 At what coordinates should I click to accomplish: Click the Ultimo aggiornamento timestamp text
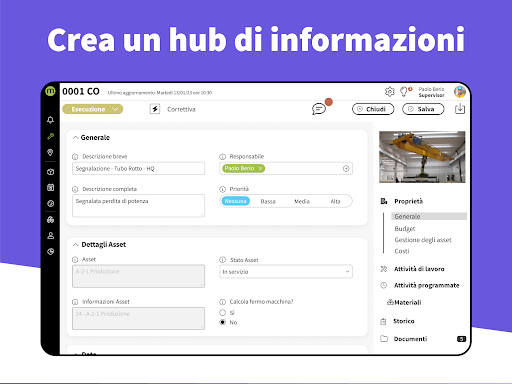click(160, 93)
